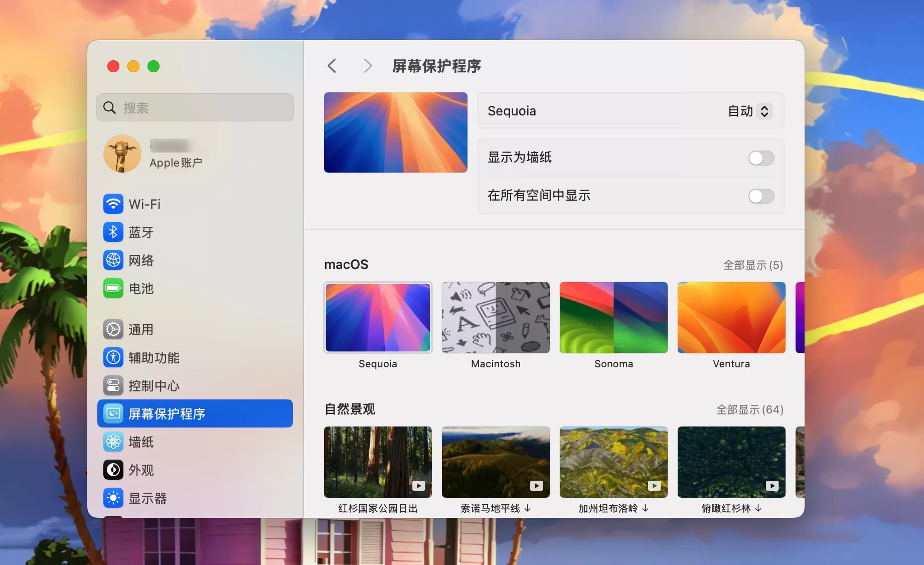Viewport: 924px width, 565px height.
Task: Go forward with the right chevron
Action: pos(368,66)
